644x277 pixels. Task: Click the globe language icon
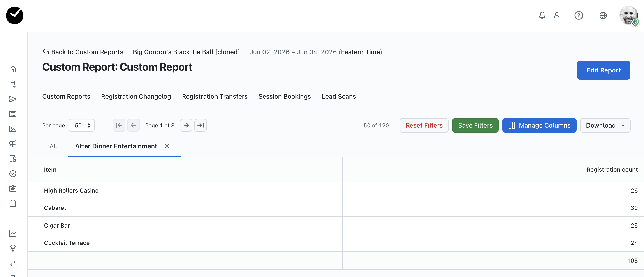click(603, 16)
